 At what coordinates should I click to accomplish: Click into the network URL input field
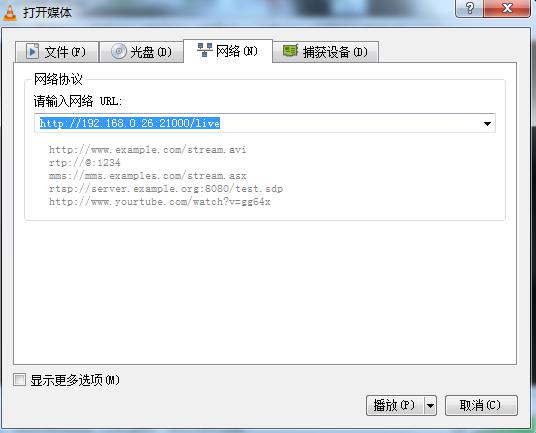[258, 123]
